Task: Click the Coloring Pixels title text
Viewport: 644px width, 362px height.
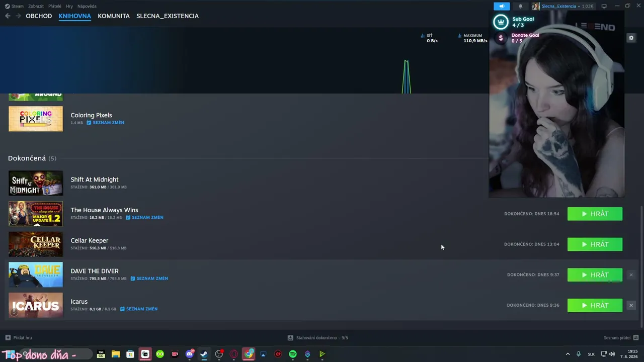Action: click(91, 115)
